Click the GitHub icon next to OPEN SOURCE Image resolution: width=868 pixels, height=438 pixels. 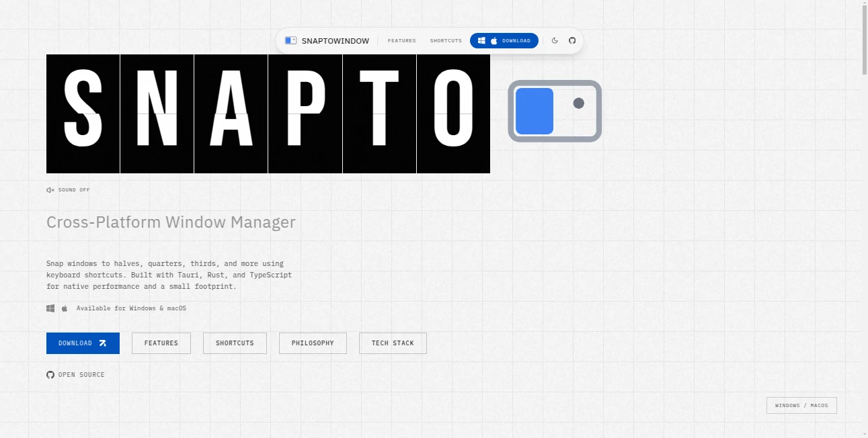click(x=50, y=374)
